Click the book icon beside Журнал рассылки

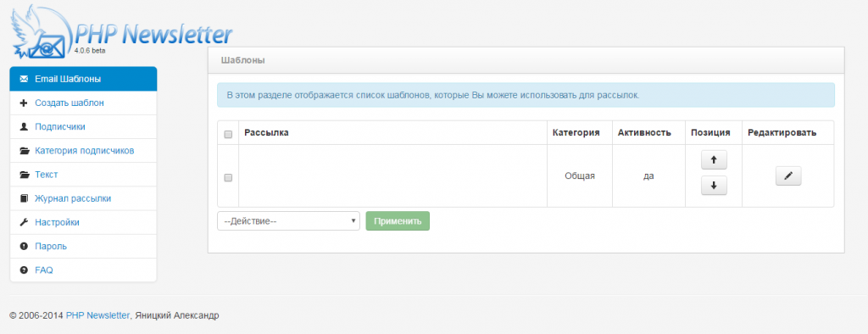[24, 198]
